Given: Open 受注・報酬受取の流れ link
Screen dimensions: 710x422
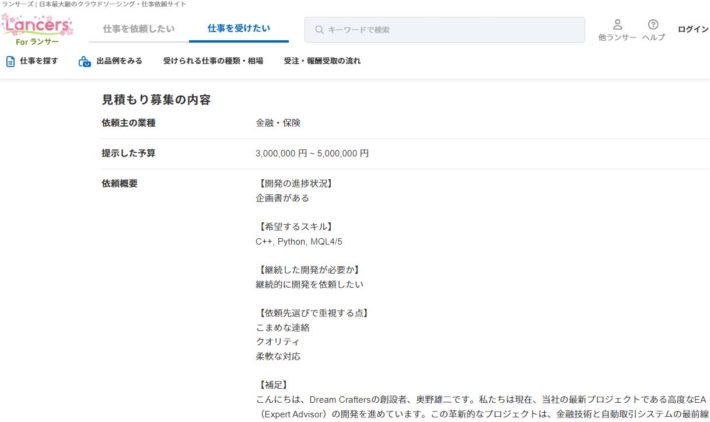Looking at the screenshot, I should pos(322,61).
